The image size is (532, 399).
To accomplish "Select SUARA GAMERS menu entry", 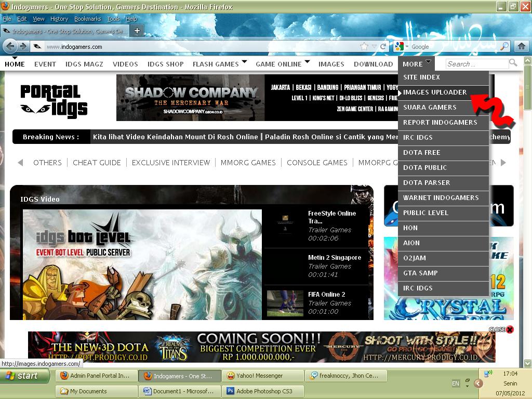I will (444, 107).
